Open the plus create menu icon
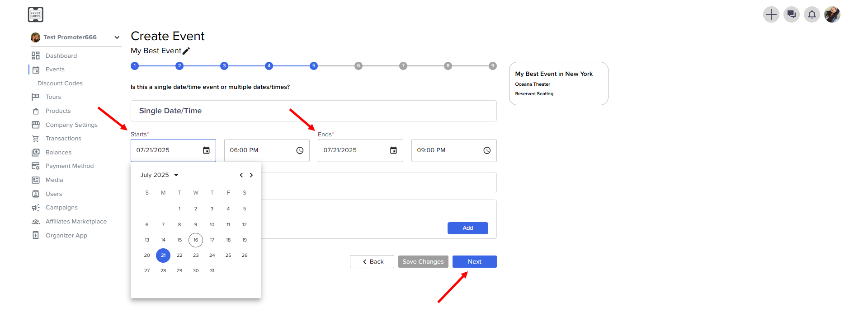The image size is (868, 316). click(x=771, y=14)
